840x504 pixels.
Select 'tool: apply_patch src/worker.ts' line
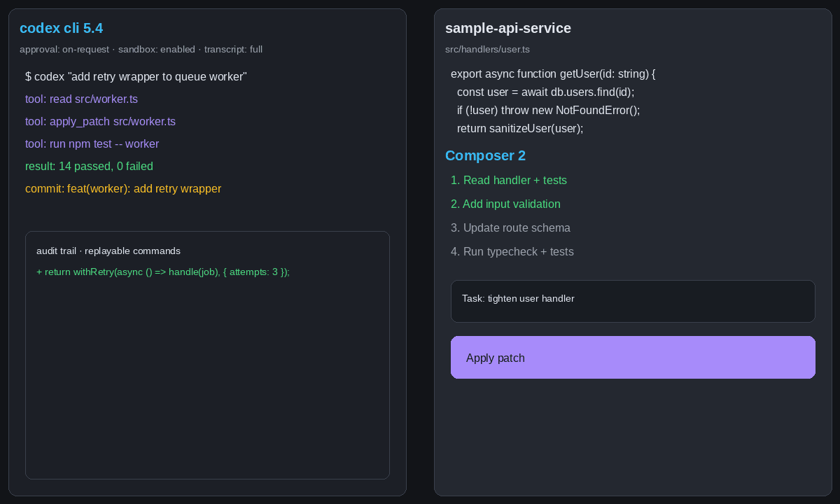(x=100, y=121)
